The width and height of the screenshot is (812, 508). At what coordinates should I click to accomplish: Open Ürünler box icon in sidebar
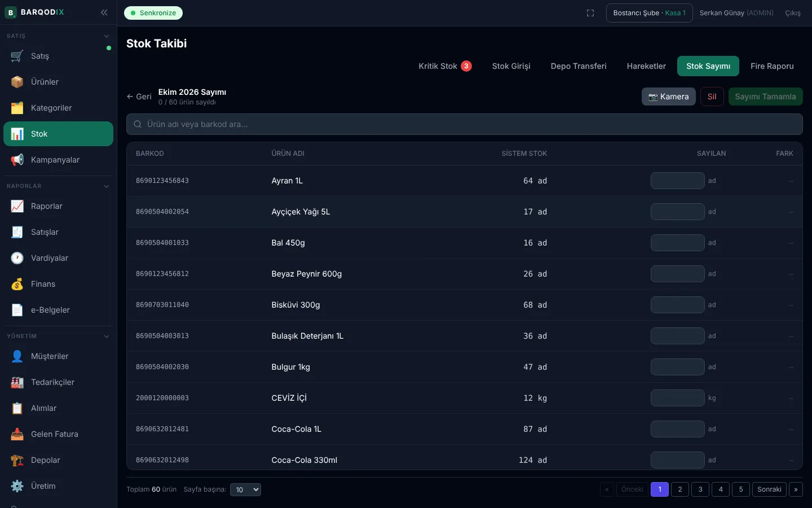point(17,82)
